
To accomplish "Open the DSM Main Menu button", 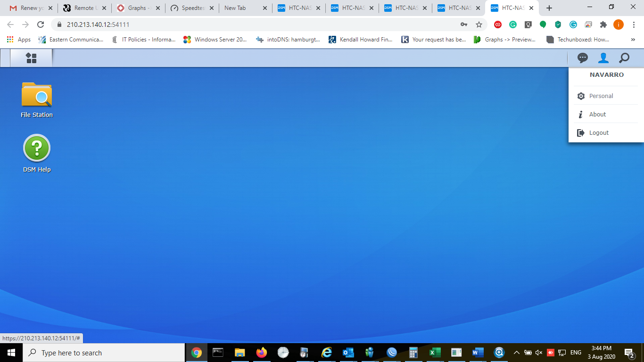I will pyautogui.click(x=31, y=58).
